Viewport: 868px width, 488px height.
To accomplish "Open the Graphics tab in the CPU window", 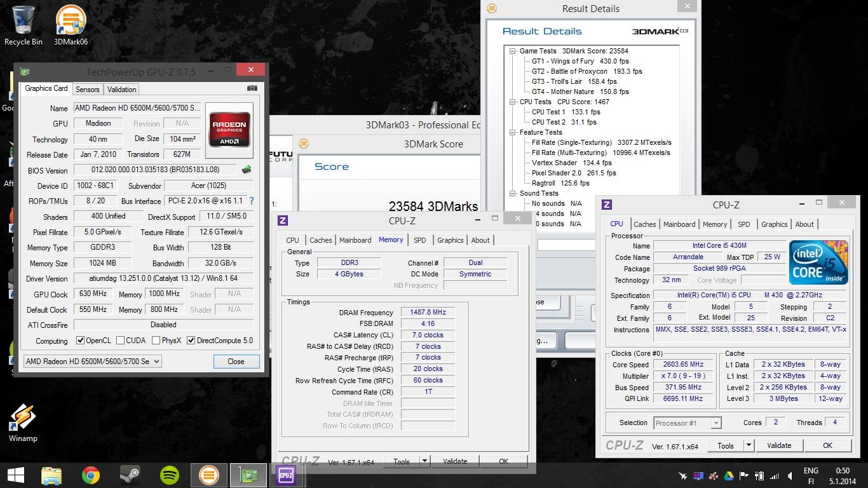I will click(x=774, y=224).
